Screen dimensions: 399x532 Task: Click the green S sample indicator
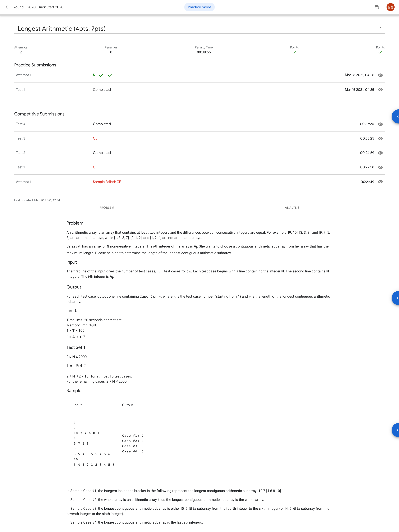click(x=94, y=75)
